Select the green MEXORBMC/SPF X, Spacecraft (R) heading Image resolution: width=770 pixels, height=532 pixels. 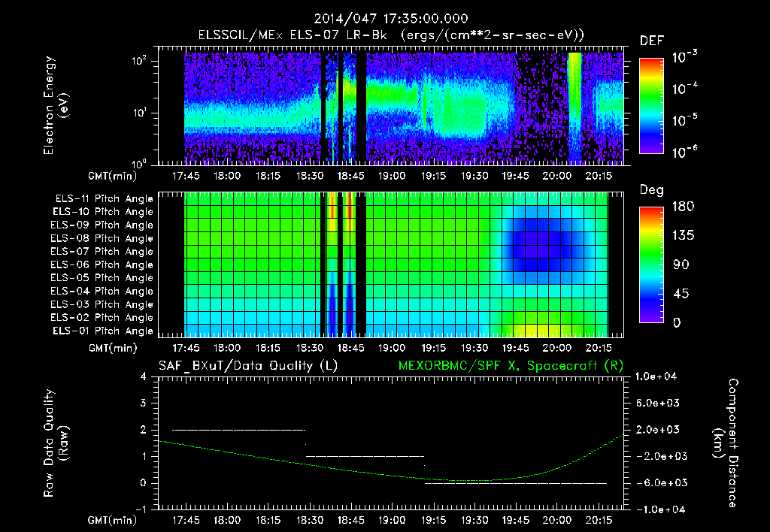511,366
